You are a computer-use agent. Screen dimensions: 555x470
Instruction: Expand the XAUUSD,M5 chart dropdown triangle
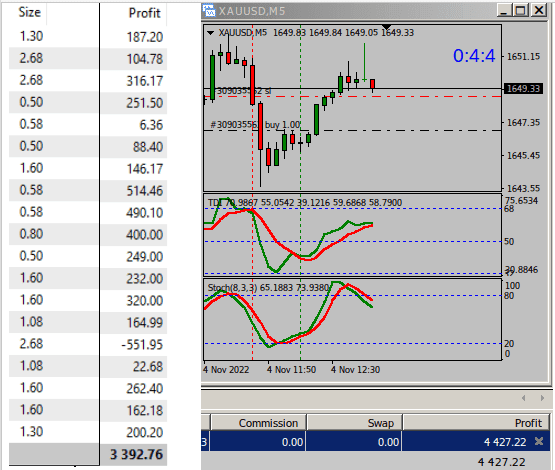coord(210,33)
